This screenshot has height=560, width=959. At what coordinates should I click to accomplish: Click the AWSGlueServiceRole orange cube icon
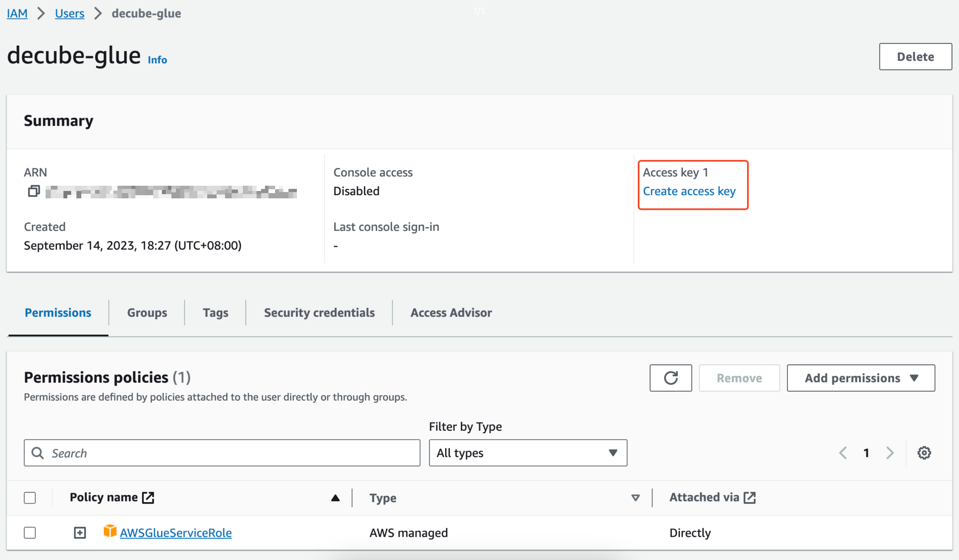(x=110, y=531)
